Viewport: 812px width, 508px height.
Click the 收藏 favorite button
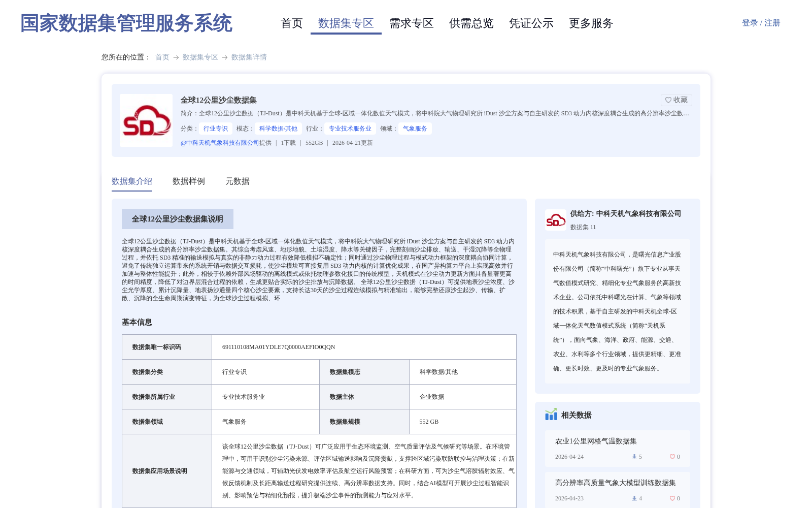676,100
